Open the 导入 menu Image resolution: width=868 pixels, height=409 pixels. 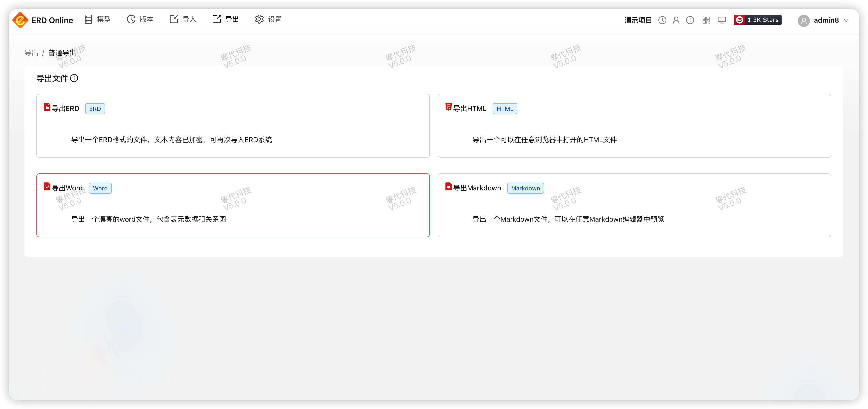(x=183, y=19)
